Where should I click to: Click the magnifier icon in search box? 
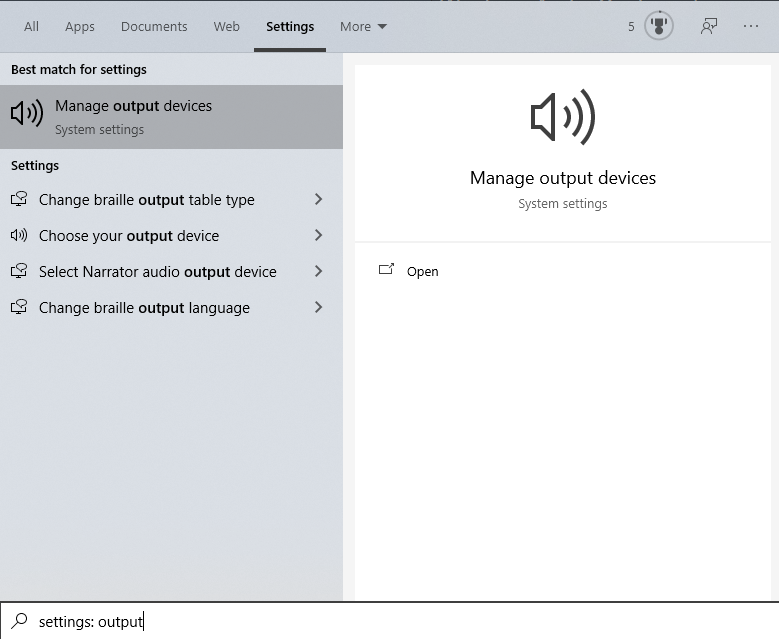20,621
